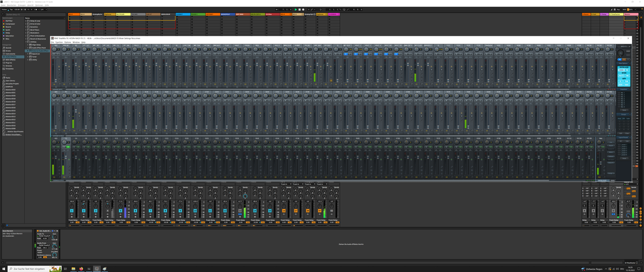Toggle Follow in Ableton control bar

pos(4,10)
